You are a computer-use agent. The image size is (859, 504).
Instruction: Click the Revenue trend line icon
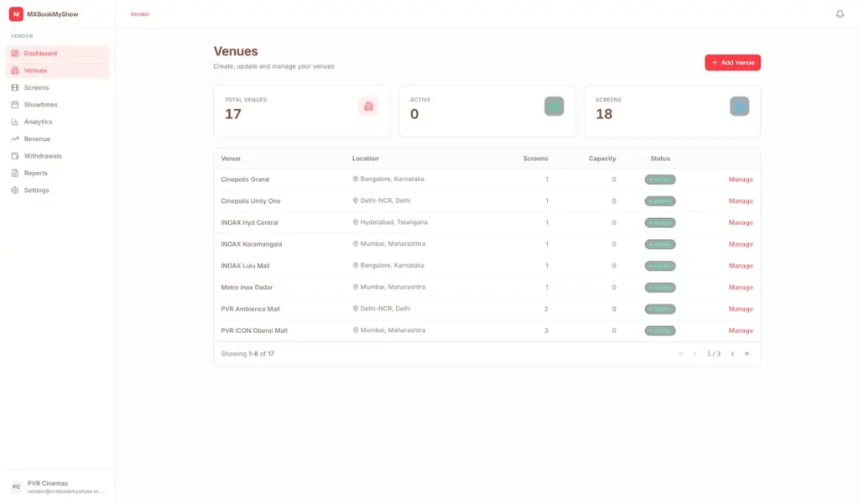(15, 138)
